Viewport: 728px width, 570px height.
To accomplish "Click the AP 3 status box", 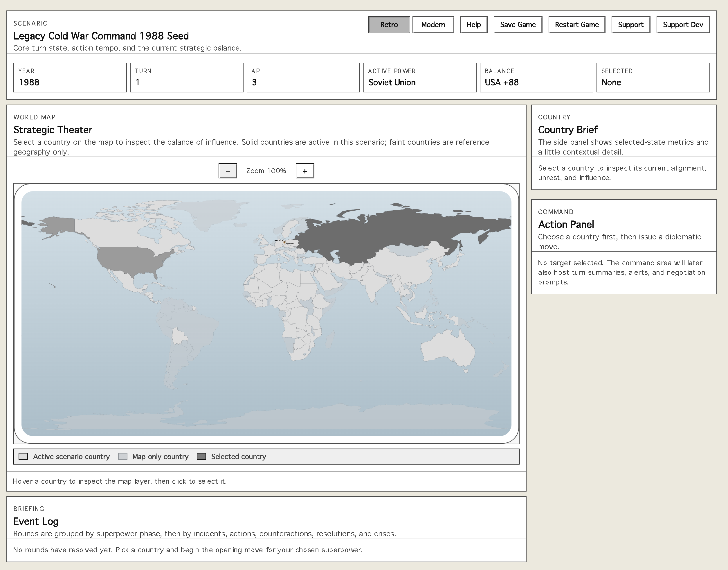I will [303, 78].
